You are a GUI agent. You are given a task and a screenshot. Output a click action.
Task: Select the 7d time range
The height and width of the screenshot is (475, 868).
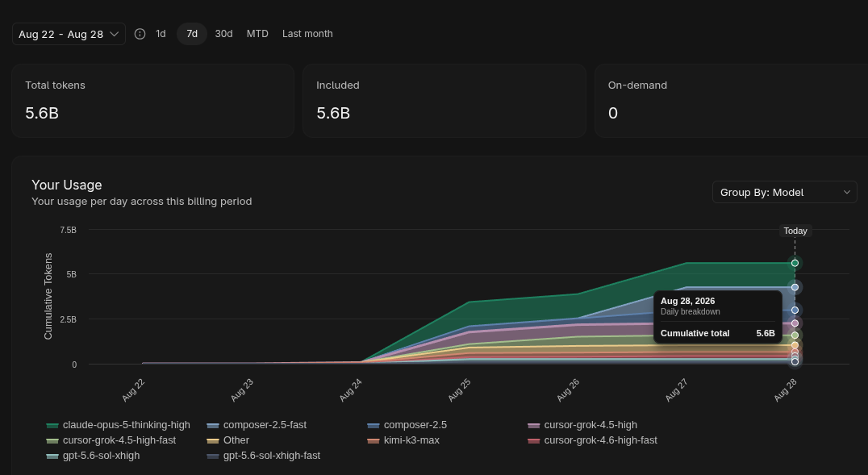click(x=192, y=34)
